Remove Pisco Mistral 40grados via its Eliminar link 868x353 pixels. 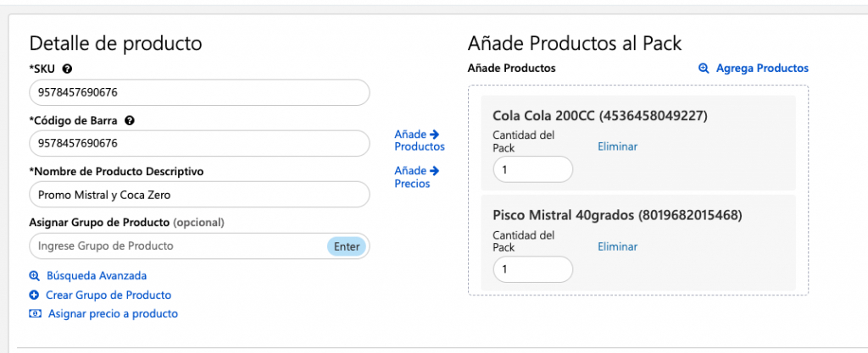click(x=617, y=246)
